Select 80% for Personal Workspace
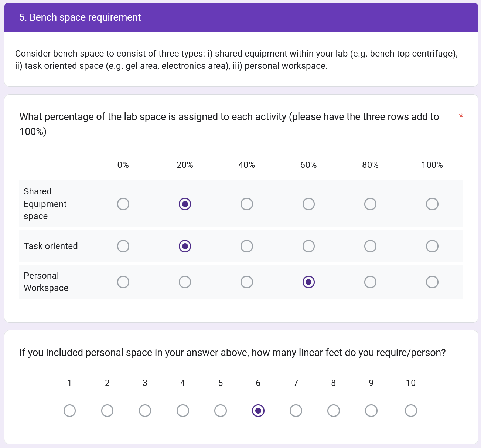This screenshot has width=481, height=448. pyautogui.click(x=370, y=282)
